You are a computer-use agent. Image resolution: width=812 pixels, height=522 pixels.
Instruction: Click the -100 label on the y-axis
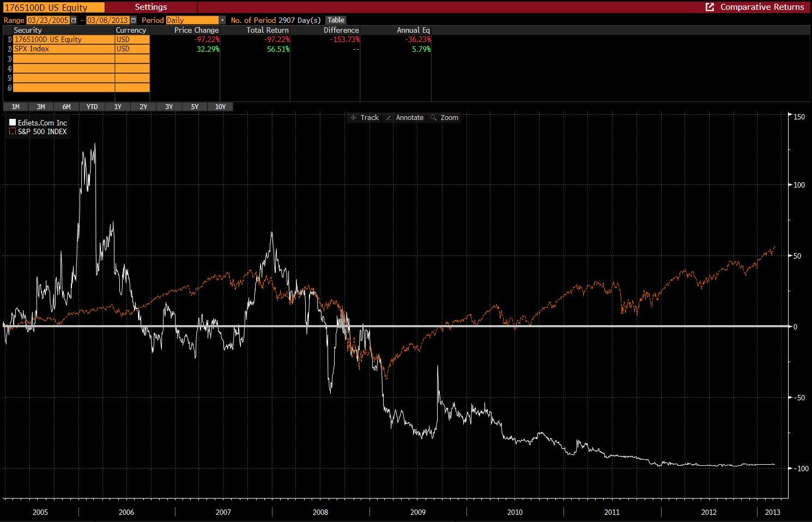coord(801,469)
